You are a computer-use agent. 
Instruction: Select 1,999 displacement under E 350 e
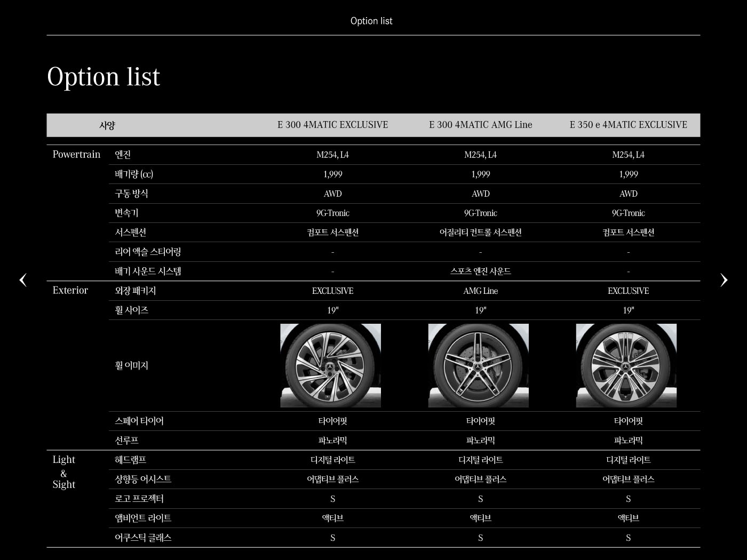pos(629,174)
